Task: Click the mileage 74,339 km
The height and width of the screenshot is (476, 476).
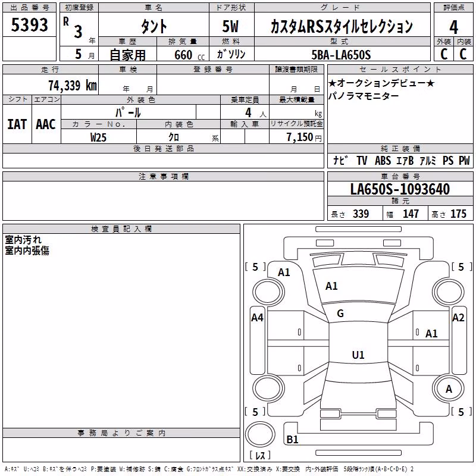Action: (73, 85)
